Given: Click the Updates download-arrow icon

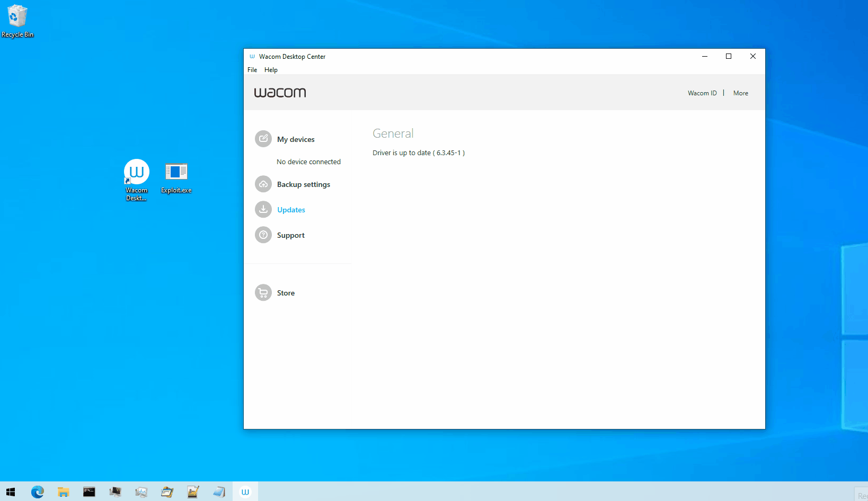Looking at the screenshot, I should 263,209.
